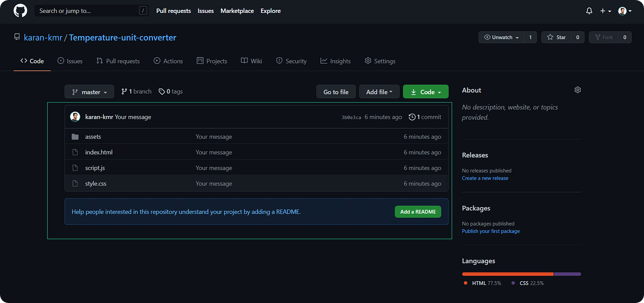Image resolution: width=644 pixels, height=303 pixels.
Task: Open the Pull requests repository tab
Action: [x=118, y=61]
